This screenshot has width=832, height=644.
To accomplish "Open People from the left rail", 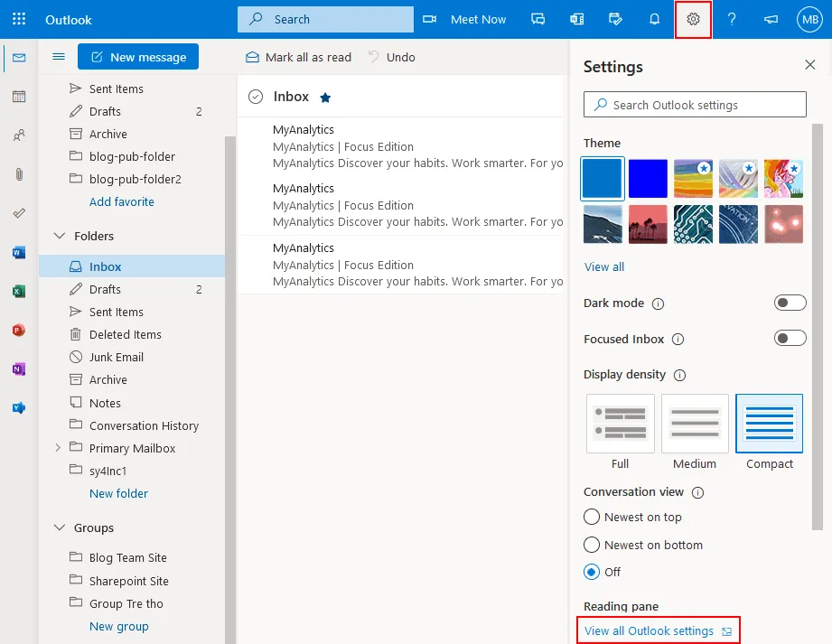I will pyautogui.click(x=19, y=135).
